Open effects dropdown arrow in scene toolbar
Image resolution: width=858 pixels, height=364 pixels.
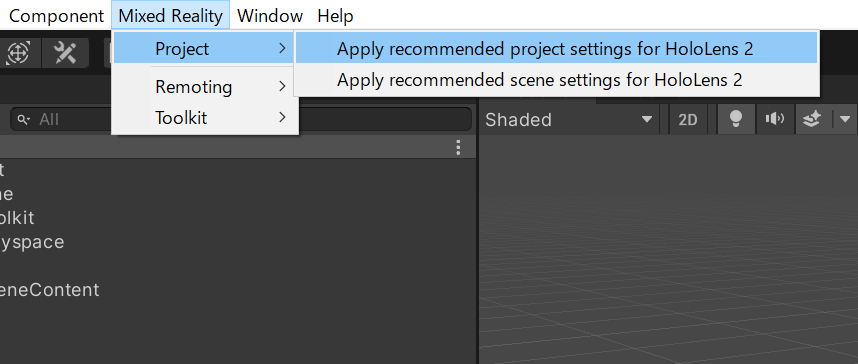click(x=845, y=119)
